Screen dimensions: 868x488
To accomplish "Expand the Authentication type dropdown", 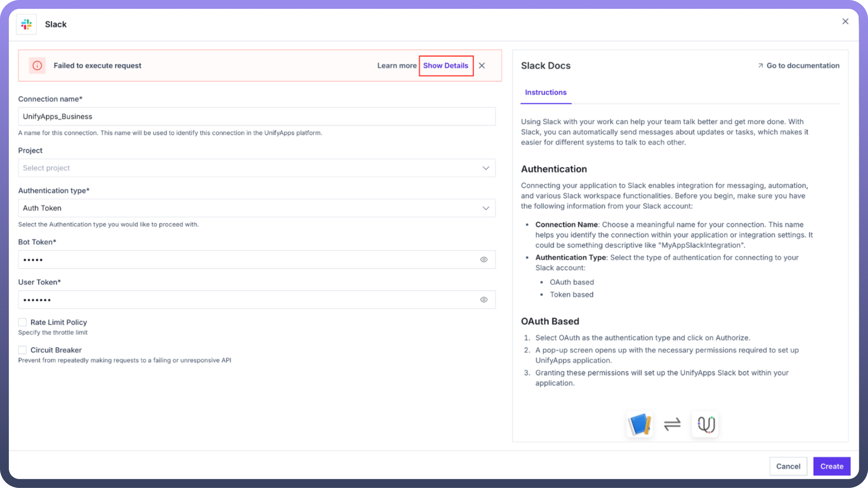I will click(x=257, y=208).
